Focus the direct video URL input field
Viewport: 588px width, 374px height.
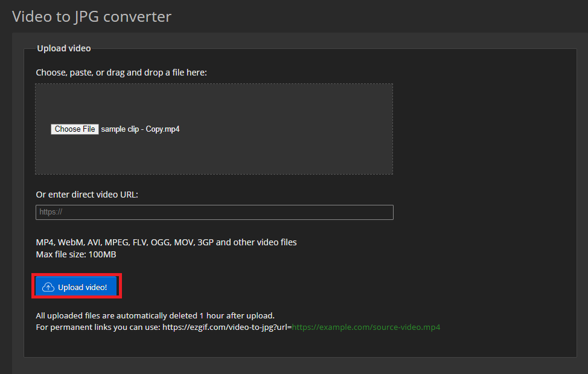(214, 212)
